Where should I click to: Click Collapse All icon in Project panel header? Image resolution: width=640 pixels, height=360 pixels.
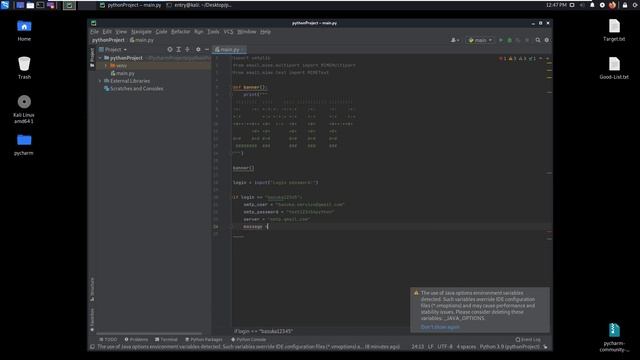[x=187, y=49]
